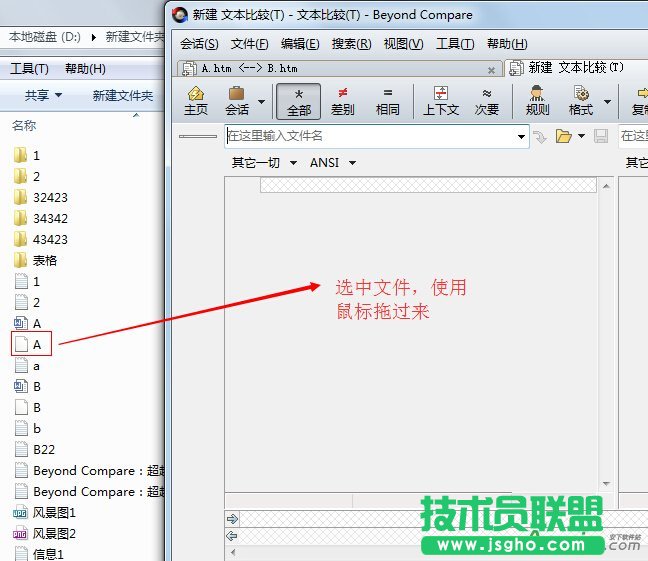The height and width of the screenshot is (561, 648).
Task: Open the 会话(S) menu
Action: coord(199,44)
